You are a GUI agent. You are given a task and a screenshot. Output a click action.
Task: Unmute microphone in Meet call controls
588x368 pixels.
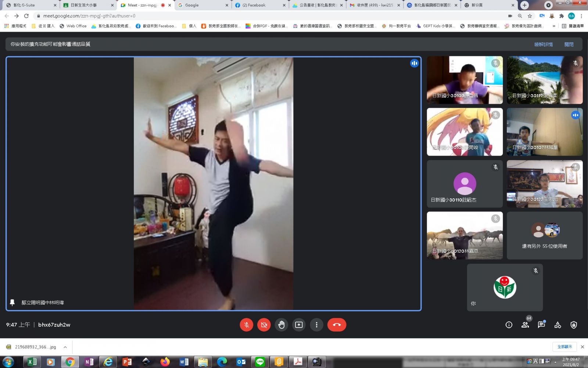tap(246, 325)
